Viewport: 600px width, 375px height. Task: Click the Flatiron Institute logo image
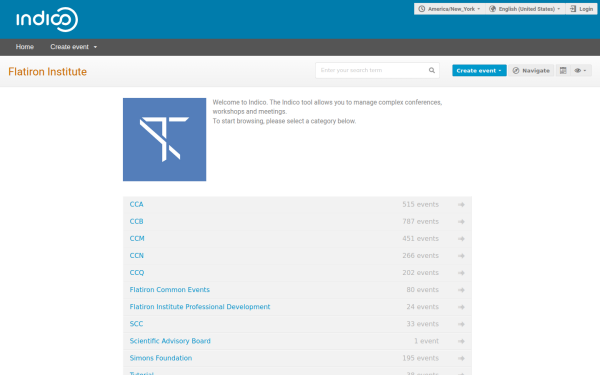(x=165, y=140)
